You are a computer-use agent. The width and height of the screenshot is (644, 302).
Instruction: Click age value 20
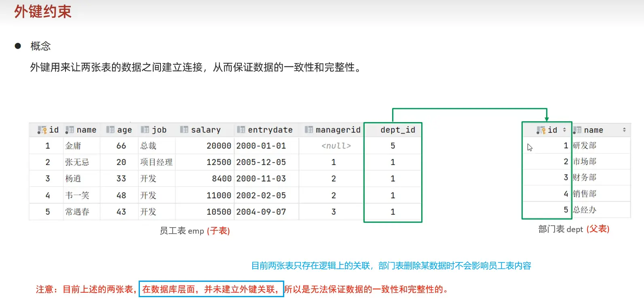121,162
